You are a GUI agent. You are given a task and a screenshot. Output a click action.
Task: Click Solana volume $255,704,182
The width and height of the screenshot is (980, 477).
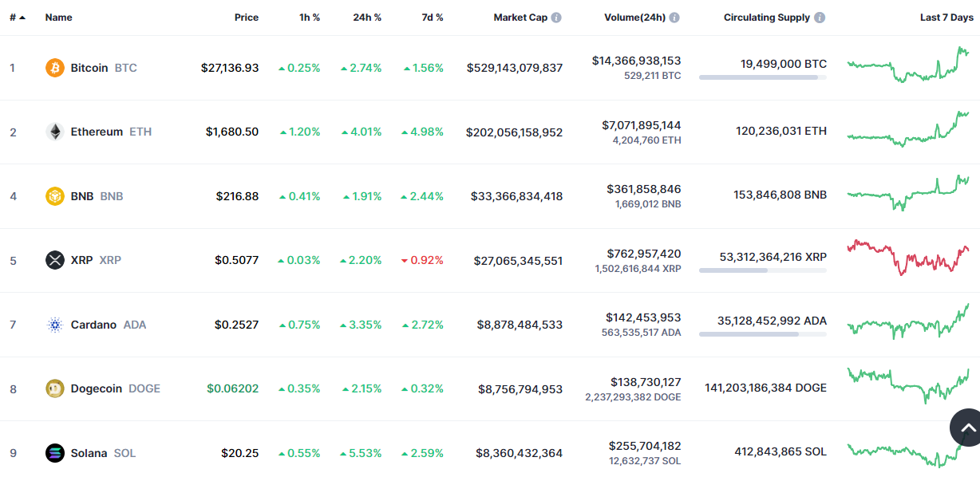[x=645, y=446]
